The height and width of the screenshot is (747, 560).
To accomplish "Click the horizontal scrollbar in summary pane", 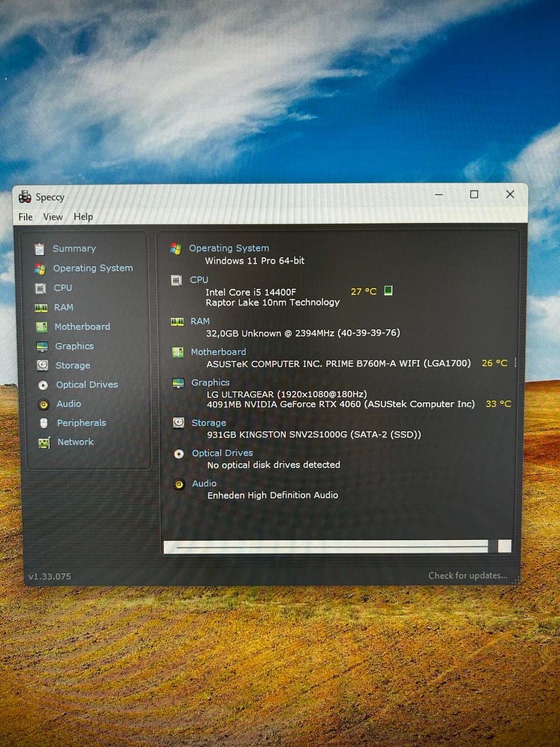I will [x=338, y=547].
